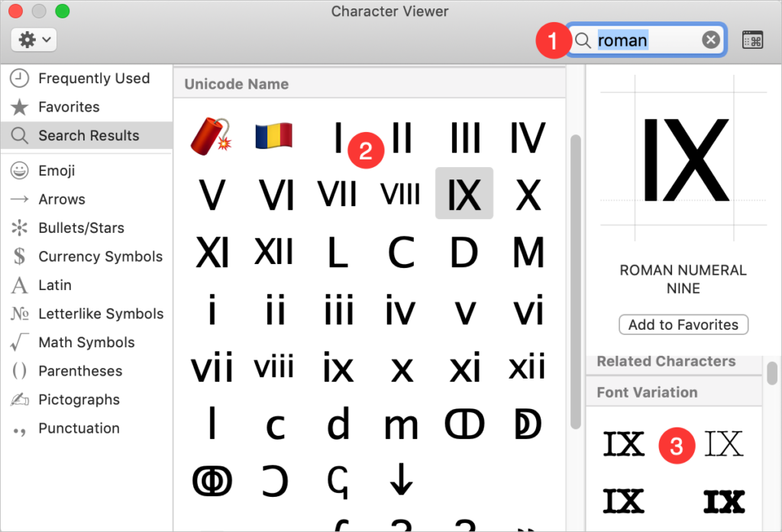Select small Roman numeral m

click(401, 425)
